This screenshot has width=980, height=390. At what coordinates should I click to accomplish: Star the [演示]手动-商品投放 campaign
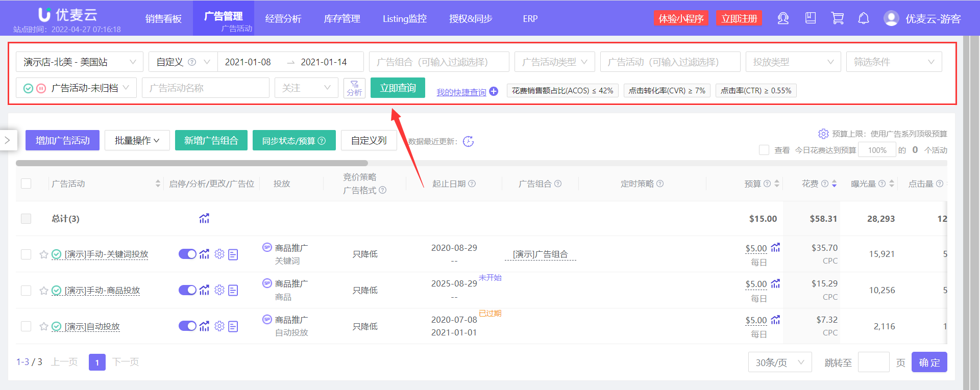pos(44,291)
